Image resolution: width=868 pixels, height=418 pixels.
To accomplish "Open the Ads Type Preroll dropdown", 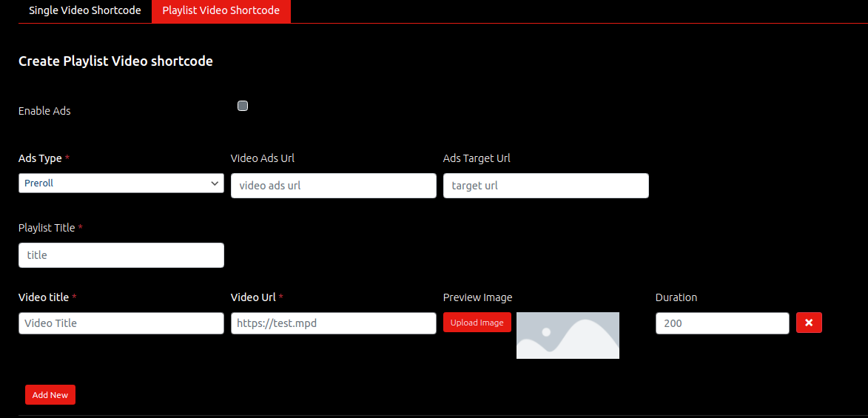I will pos(121,183).
